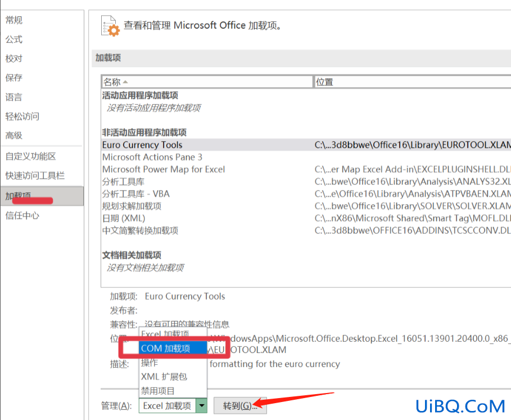511x420 pixels.
Task: Open 快速访问工具栏 settings
Action: pyautogui.click(x=35, y=175)
